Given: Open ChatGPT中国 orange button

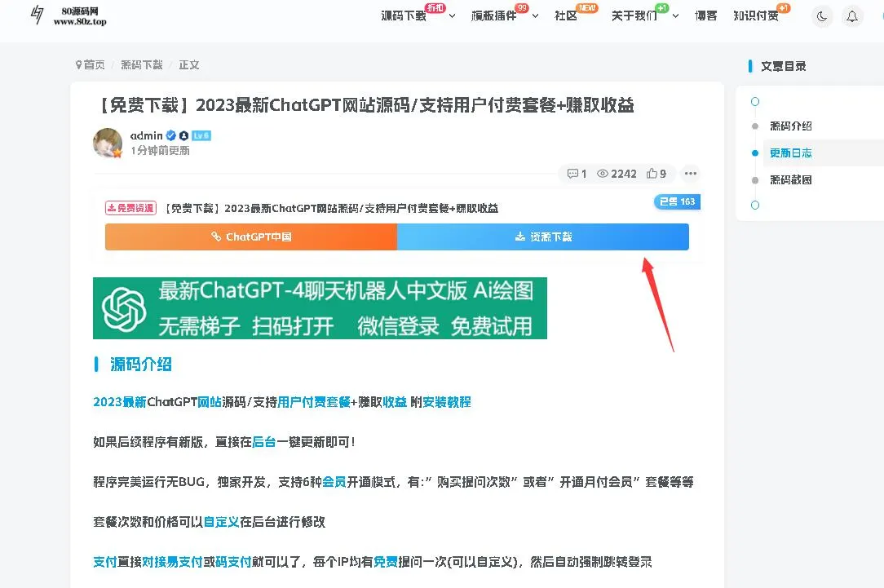Looking at the screenshot, I should (x=251, y=237).
